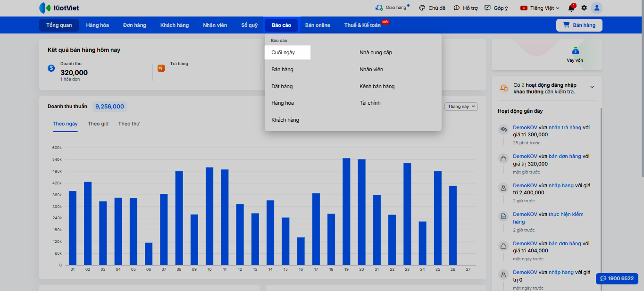
Task: Open settings via gear icon
Action: (584, 8)
